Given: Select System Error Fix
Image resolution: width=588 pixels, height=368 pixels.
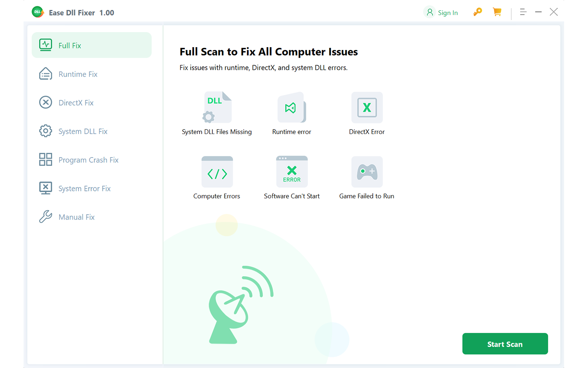Looking at the screenshot, I should [92, 188].
